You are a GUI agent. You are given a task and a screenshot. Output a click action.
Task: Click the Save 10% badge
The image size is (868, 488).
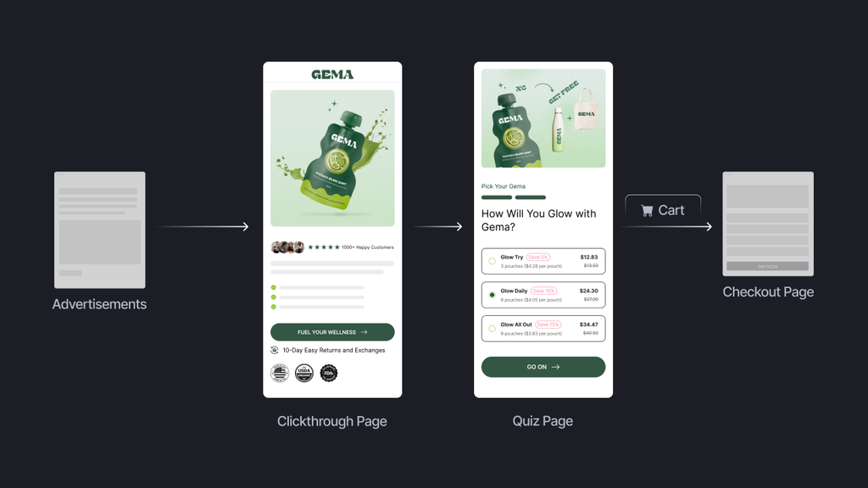(543, 291)
